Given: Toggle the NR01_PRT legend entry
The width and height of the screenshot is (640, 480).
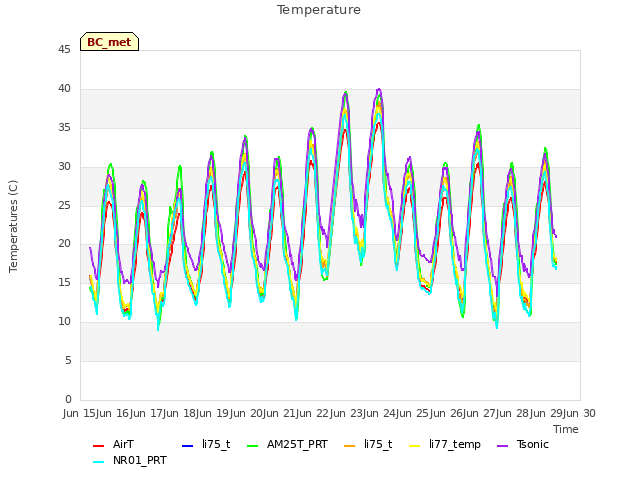Looking at the screenshot, I should point(140,460).
